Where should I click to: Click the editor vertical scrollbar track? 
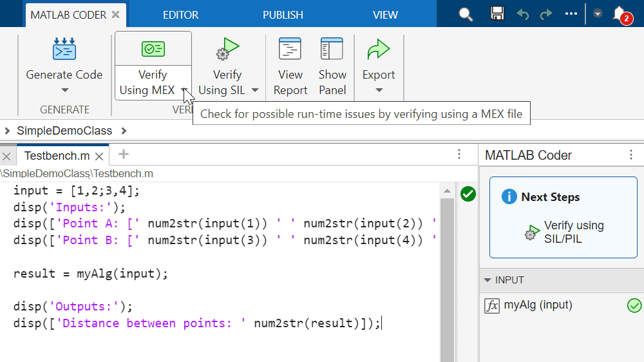(447, 280)
